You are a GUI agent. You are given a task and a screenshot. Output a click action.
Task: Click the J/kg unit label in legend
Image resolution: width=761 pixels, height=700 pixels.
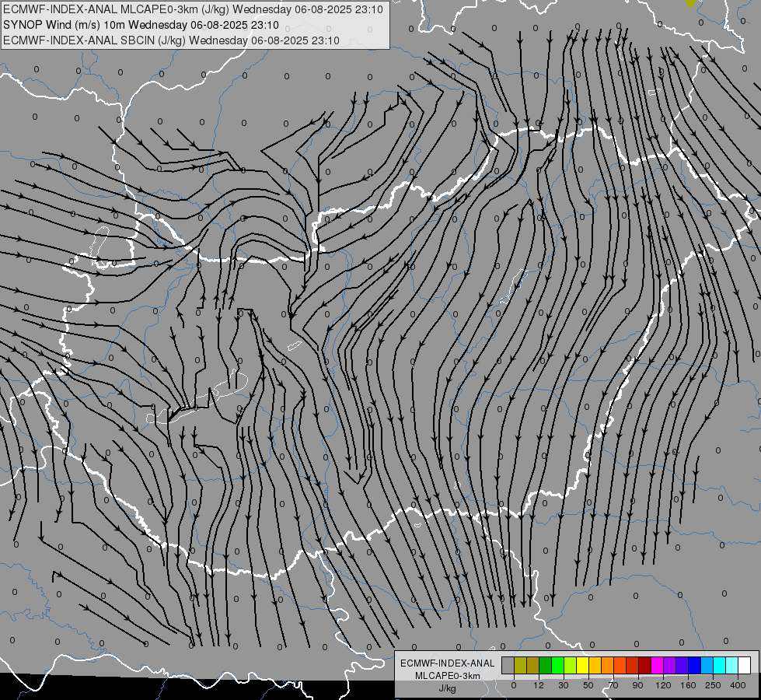447,688
